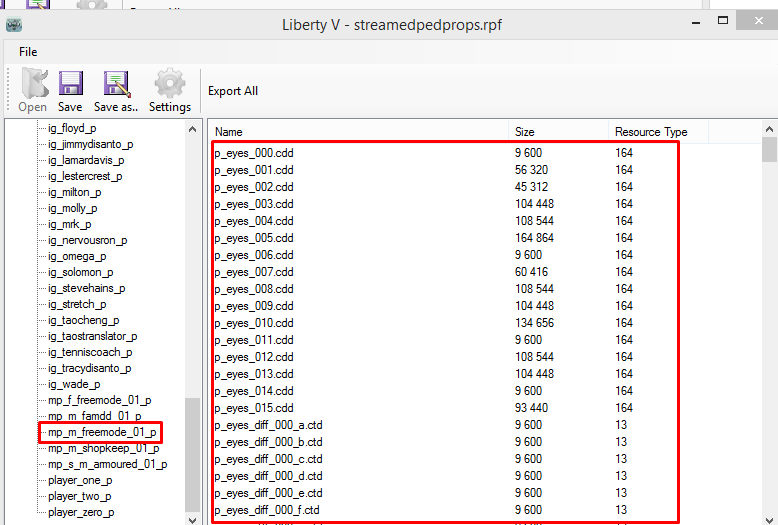
Task: Select file p_eyes_diff_000_a.ctd
Action: tap(268, 425)
